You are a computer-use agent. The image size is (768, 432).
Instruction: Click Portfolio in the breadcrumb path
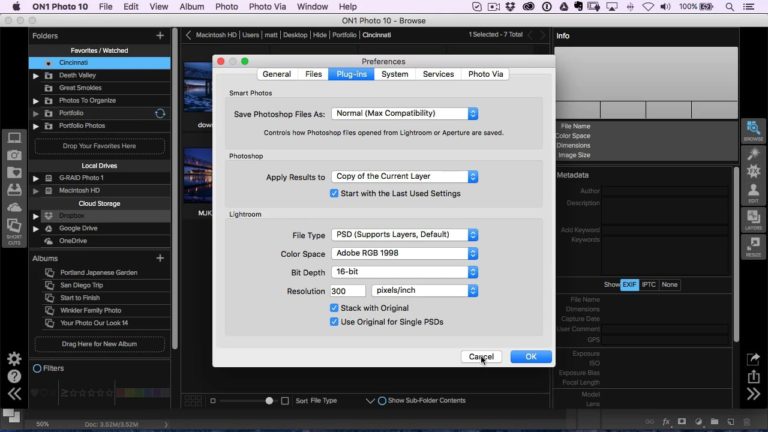tap(344, 35)
